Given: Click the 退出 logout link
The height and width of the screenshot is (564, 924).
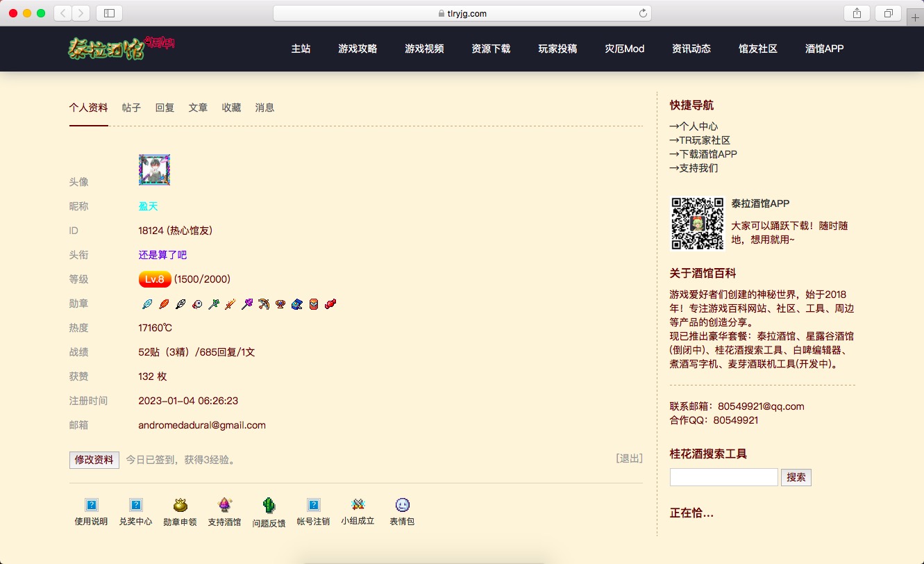Looking at the screenshot, I should 629,458.
